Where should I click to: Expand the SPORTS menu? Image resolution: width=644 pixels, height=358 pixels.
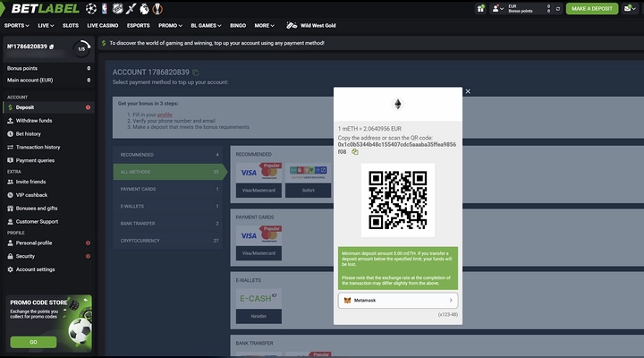[x=16, y=25]
